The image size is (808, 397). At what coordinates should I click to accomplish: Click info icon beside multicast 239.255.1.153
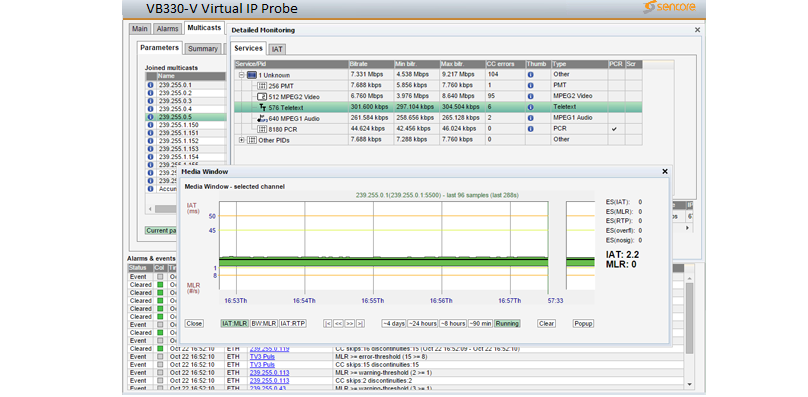coord(150,149)
